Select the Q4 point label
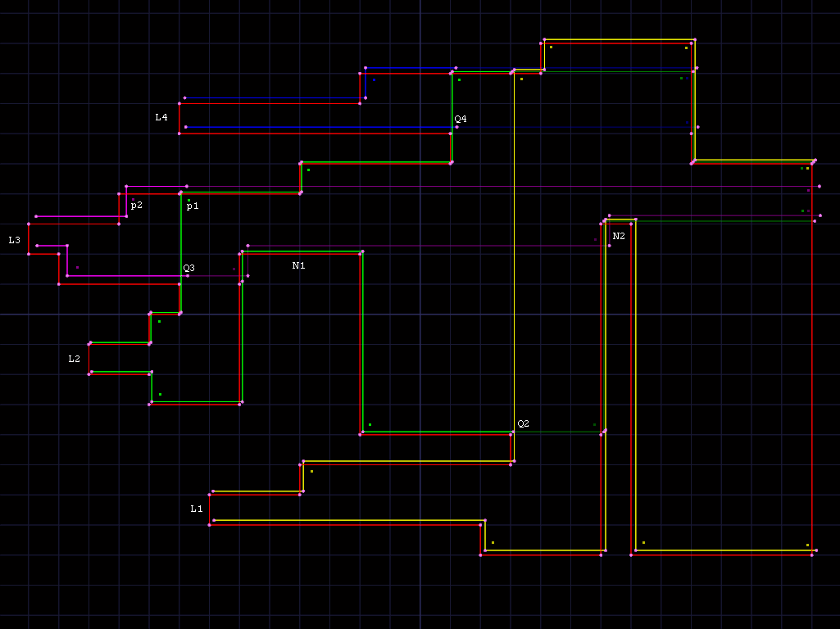This screenshot has height=629, width=840. click(x=461, y=120)
